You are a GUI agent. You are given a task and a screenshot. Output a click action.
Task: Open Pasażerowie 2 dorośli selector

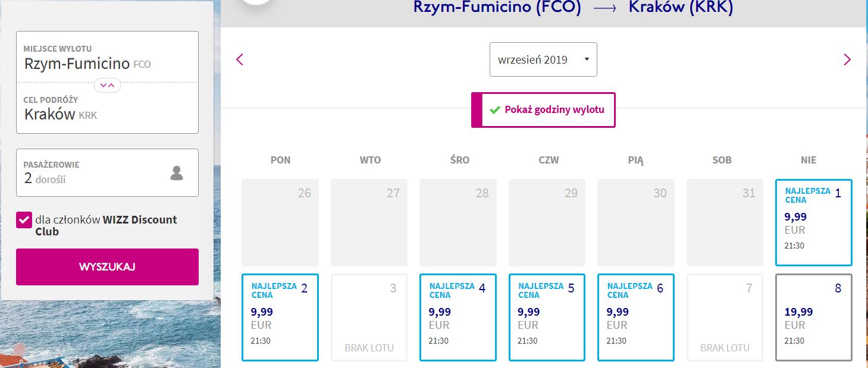point(107,172)
